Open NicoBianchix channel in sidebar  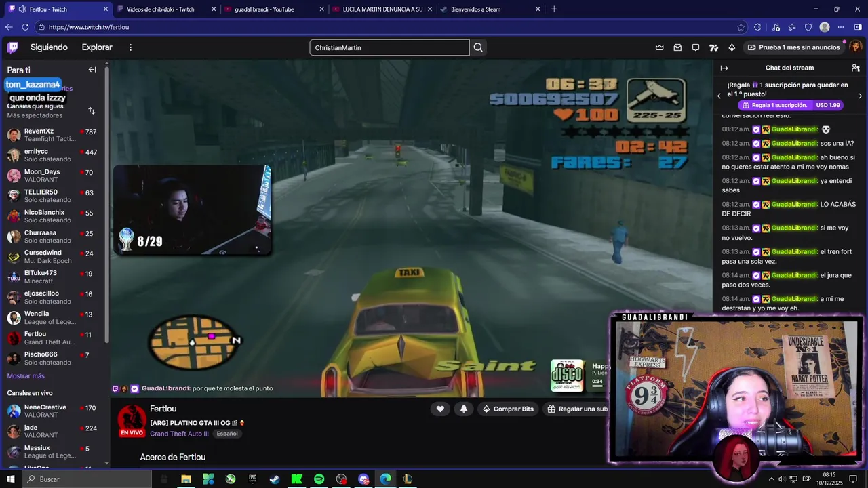[x=52, y=216]
